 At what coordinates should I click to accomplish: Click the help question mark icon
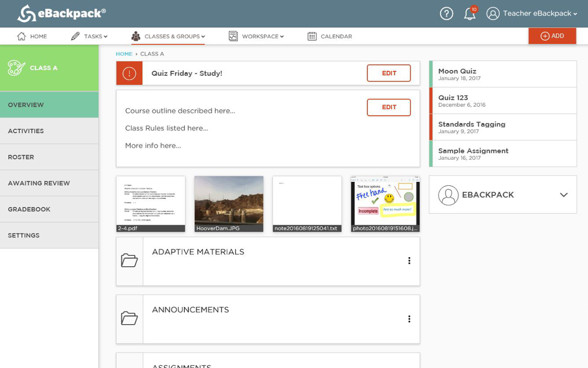point(446,14)
